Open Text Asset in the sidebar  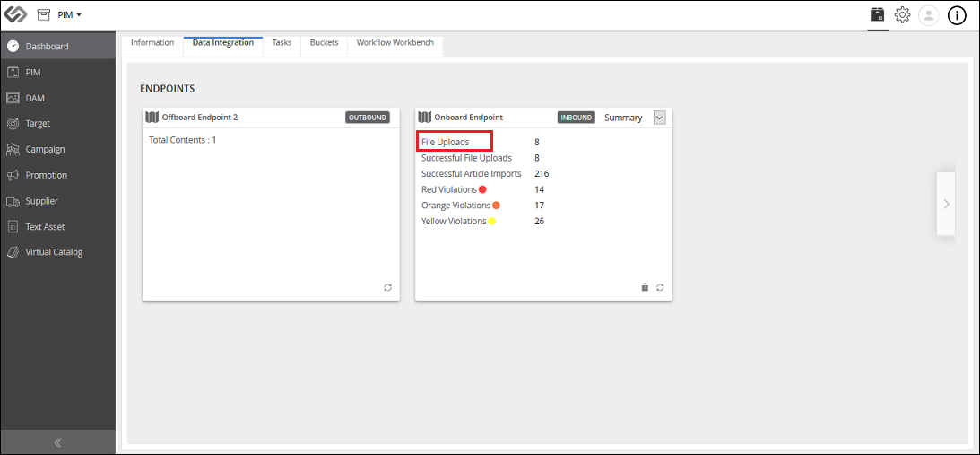point(57,226)
